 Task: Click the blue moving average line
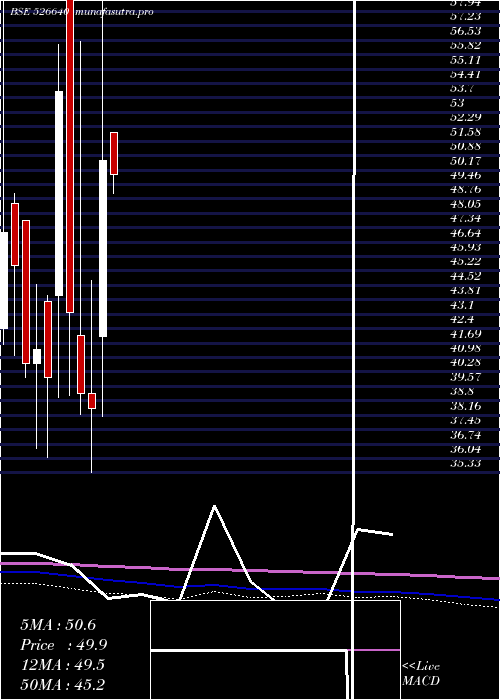click(x=250, y=585)
